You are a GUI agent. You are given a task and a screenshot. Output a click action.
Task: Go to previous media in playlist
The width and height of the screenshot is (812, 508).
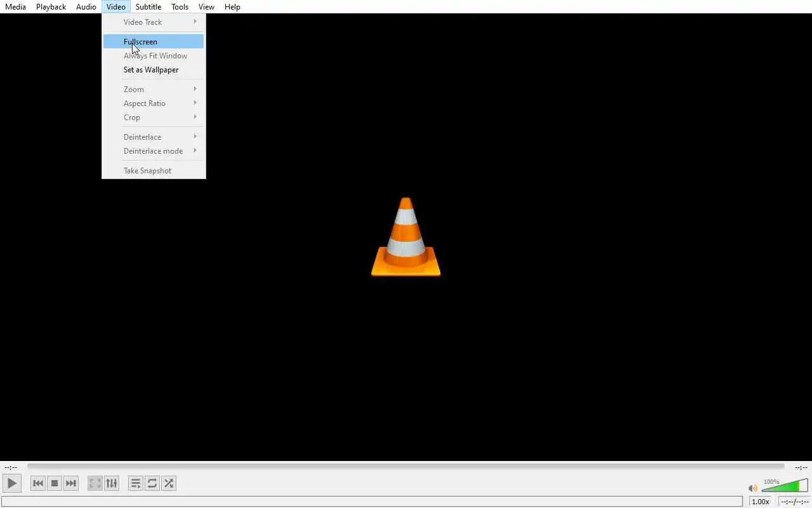point(38,483)
